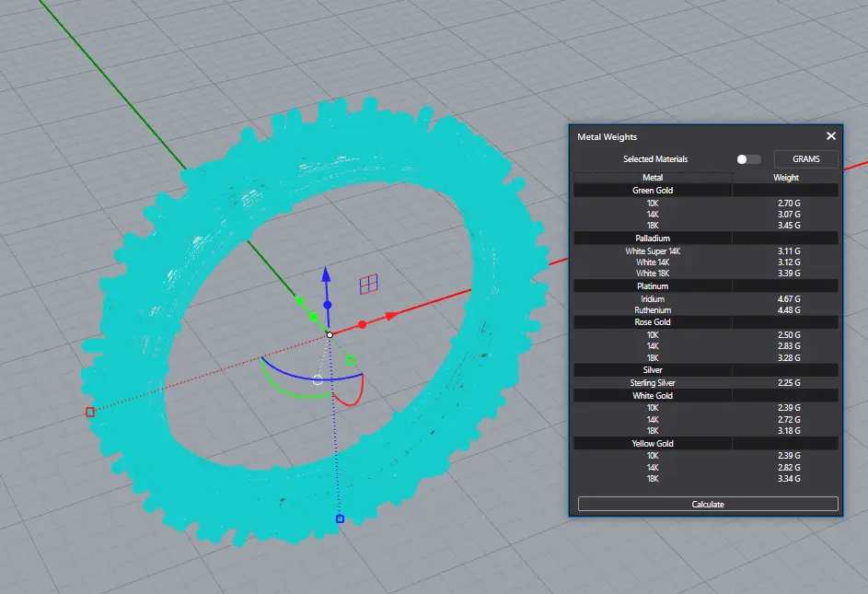This screenshot has height=594, width=868.
Task: Click the blue square scale handle below the ring
Action: pyautogui.click(x=340, y=519)
